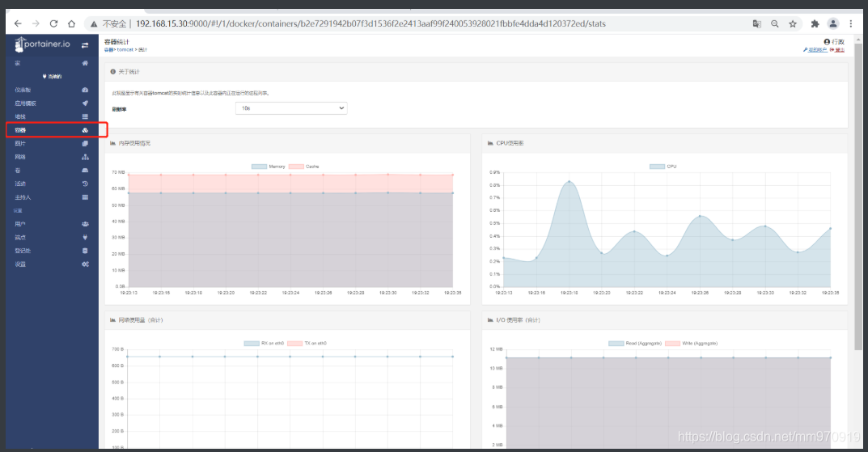Click the page vertical scrollbar thumb
868x452 pixels.
click(858, 196)
